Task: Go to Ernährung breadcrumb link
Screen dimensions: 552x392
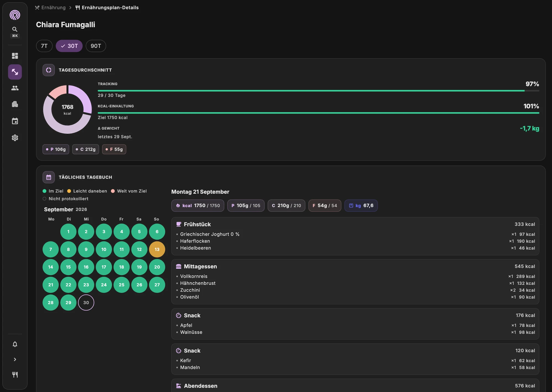Action: 50,7
